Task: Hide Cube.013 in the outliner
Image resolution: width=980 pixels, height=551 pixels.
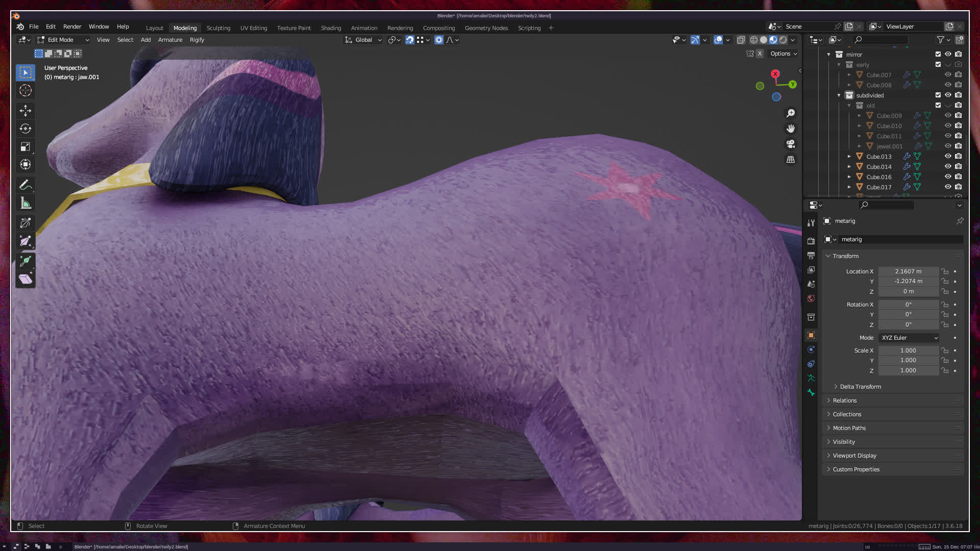Action: click(948, 157)
